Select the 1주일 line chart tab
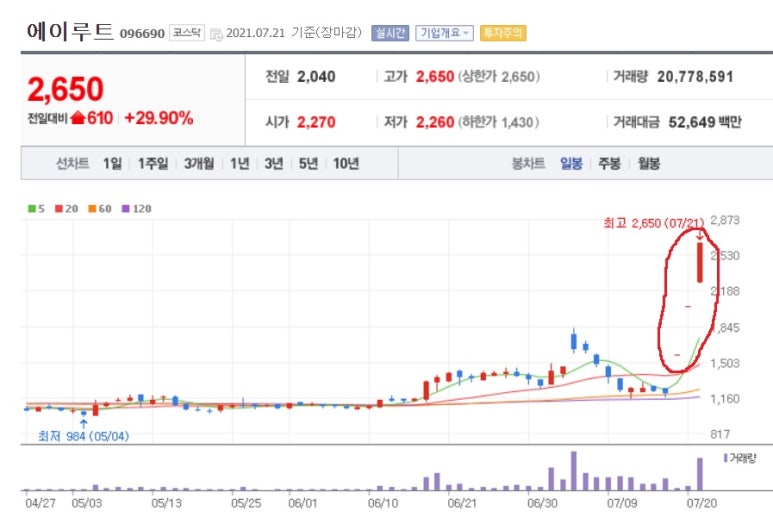The image size is (773, 530). [153, 163]
